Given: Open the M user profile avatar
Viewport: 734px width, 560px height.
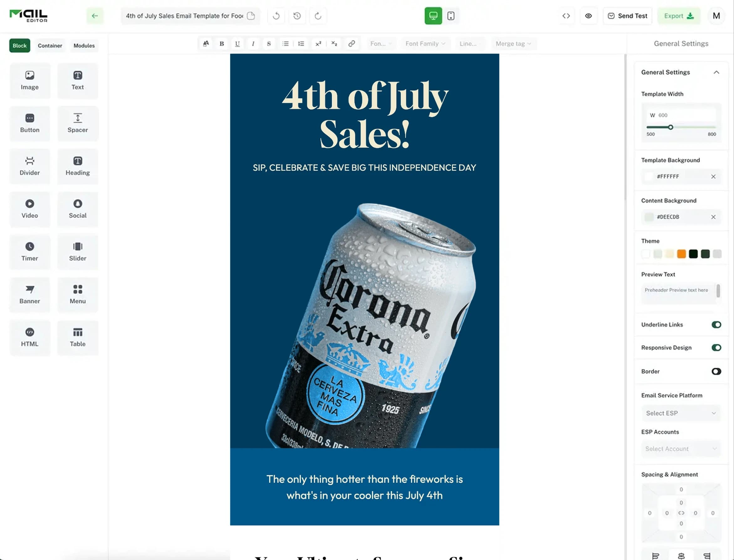Looking at the screenshot, I should (716, 16).
